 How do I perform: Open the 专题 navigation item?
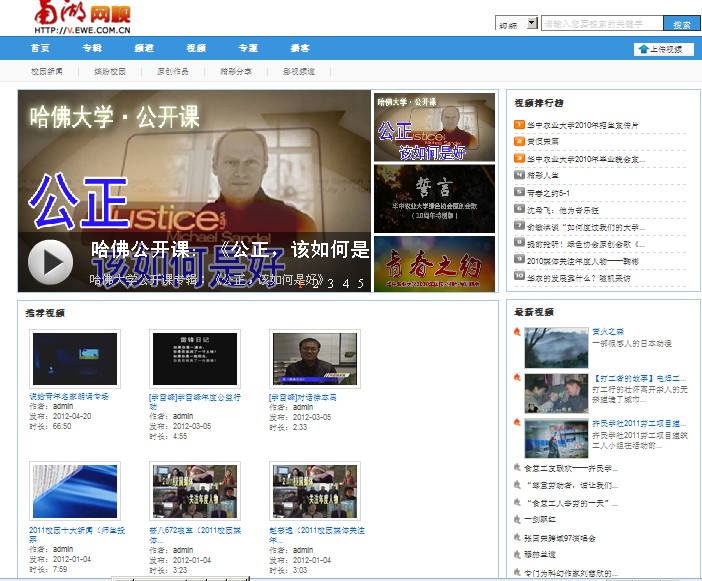pos(248,48)
